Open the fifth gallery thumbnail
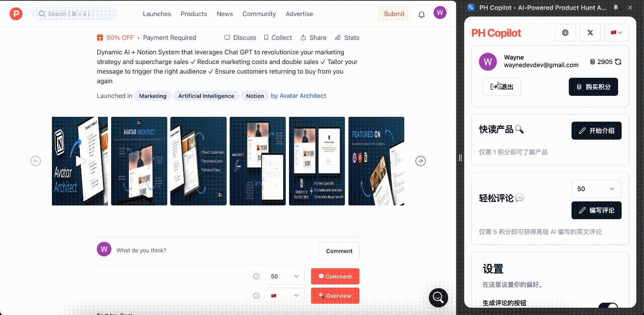This screenshot has height=315, width=644. (x=317, y=161)
